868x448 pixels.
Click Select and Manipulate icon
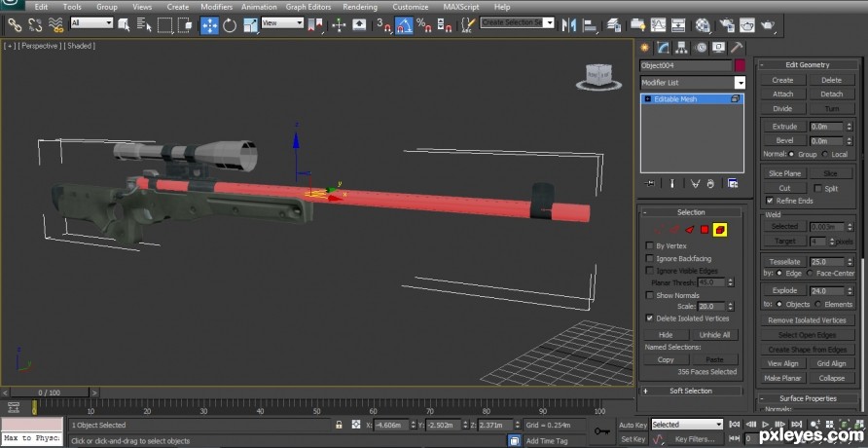click(339, 24)
